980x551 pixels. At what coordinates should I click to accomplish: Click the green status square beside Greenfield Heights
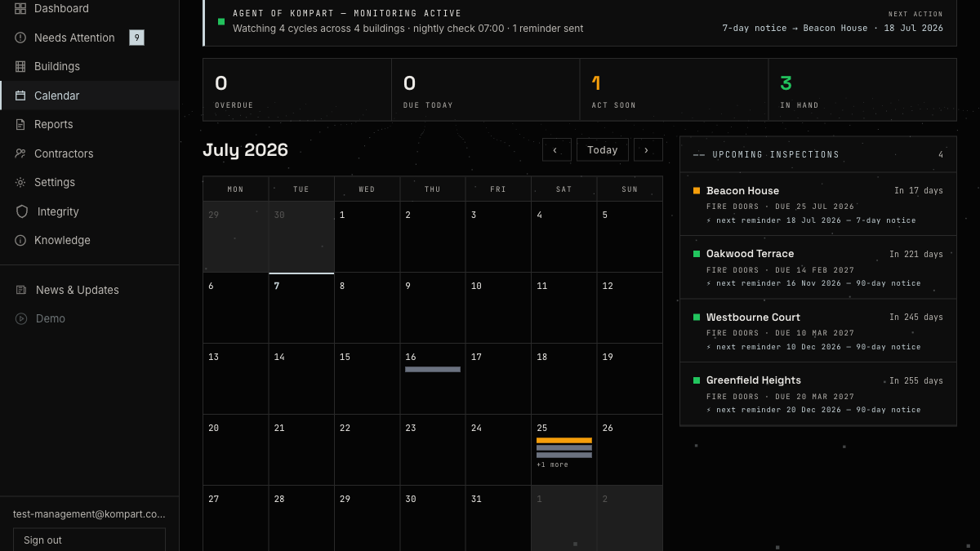(x=697, y=380)
